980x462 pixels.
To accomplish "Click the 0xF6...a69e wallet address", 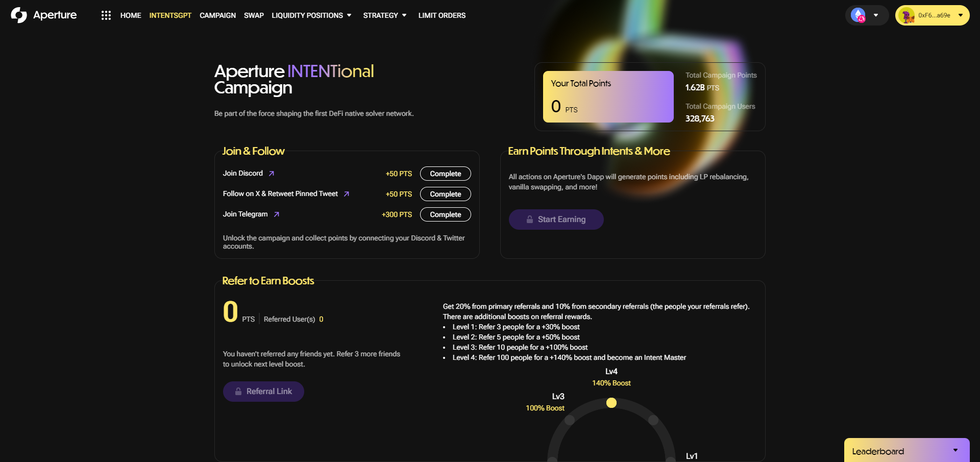I will click(934, 15).
